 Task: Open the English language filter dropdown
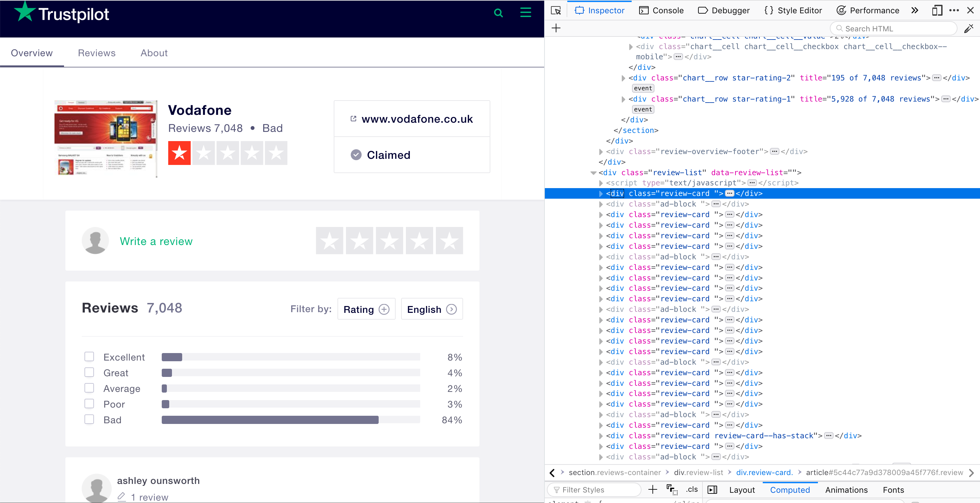pos(431,309)
